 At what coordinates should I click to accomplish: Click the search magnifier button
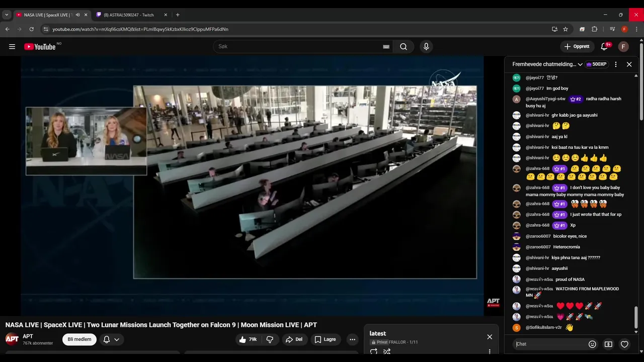pos(404,47)
